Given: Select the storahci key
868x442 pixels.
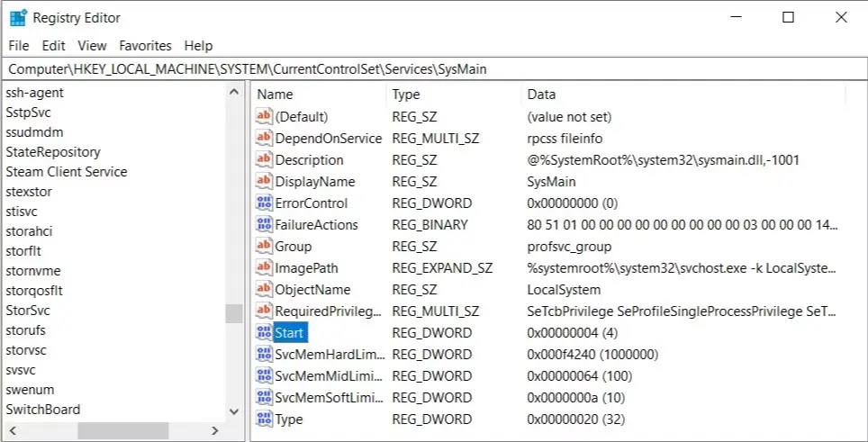Looking at the screenshot, I should tap(29, 231).
